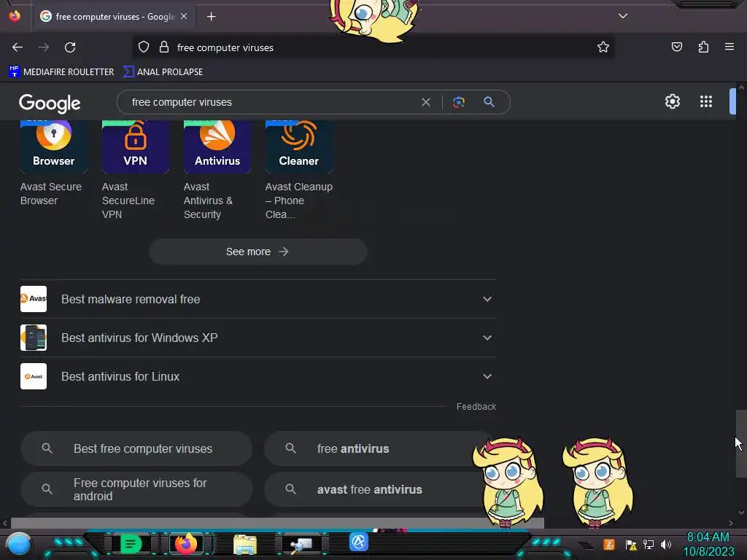Screen dimensions: 747x560
Task: Click the network tray icon
Action: coord(648,544)
